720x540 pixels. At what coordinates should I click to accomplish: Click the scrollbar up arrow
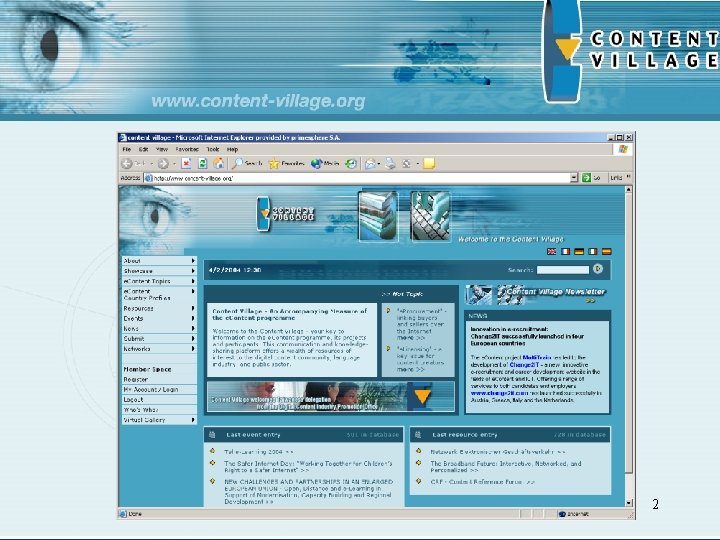click(x=629, y=190)
